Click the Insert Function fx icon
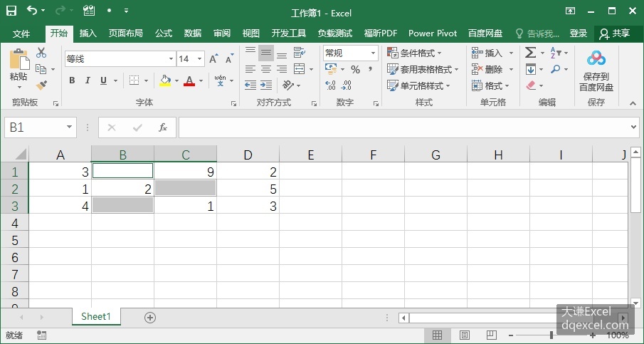Screen dimensions: 644x344 (163, 127)
